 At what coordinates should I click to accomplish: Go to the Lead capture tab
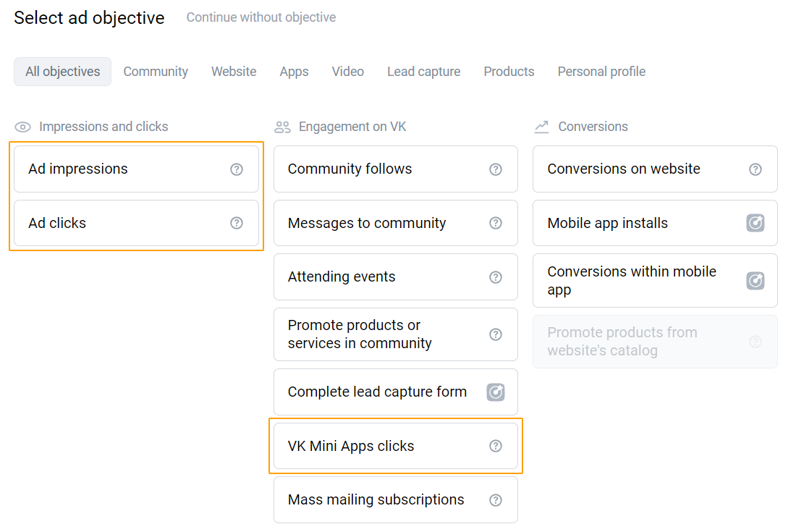(x=424, y=72)
